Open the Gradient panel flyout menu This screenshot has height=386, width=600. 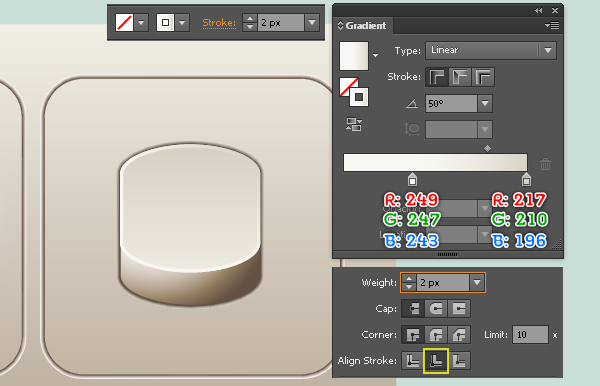coord(552,26)
